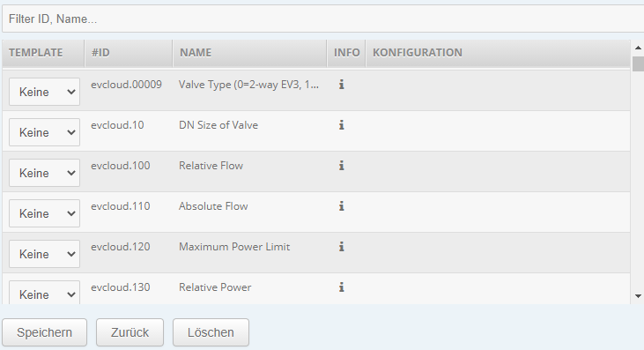Open template dropdown for evcloud.00009

44,92
